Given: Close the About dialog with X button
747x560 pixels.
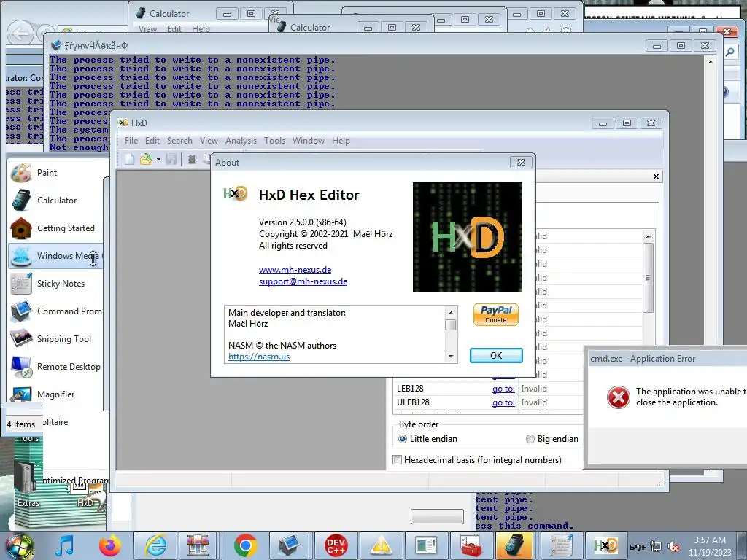Looking at the screenshot, I should point(521,163).
